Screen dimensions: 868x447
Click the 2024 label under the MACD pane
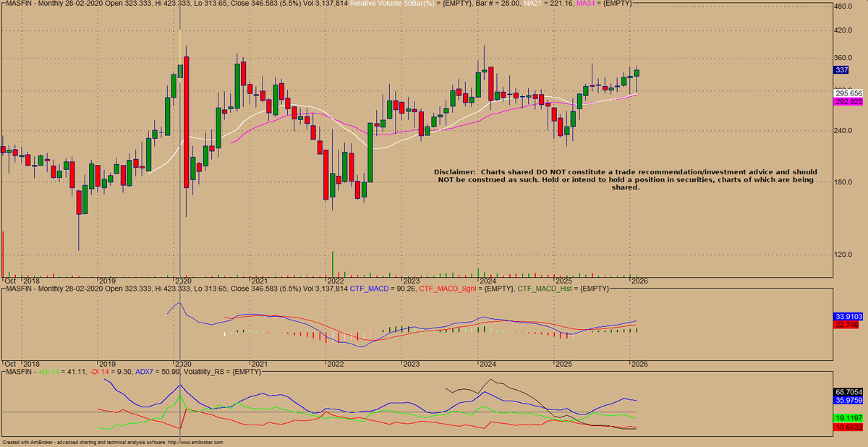[487, 364]
